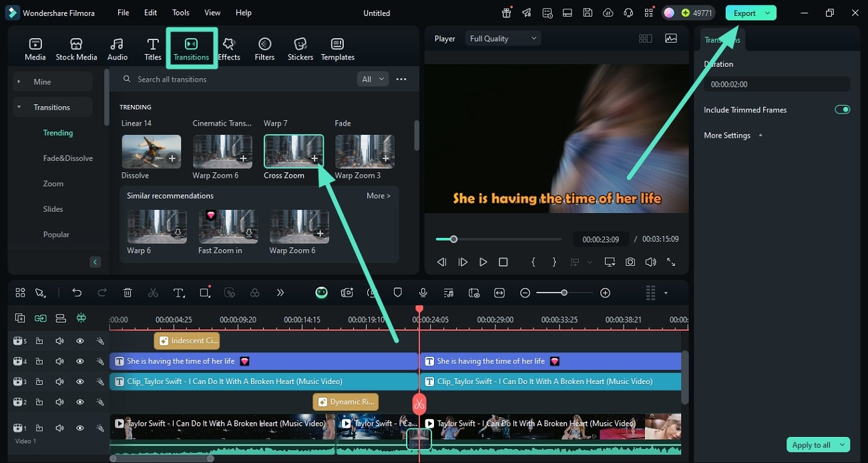Screen dimensions: 868x463
Task: Collapse the sidebar with the arrow button
Action: [95, 262]
